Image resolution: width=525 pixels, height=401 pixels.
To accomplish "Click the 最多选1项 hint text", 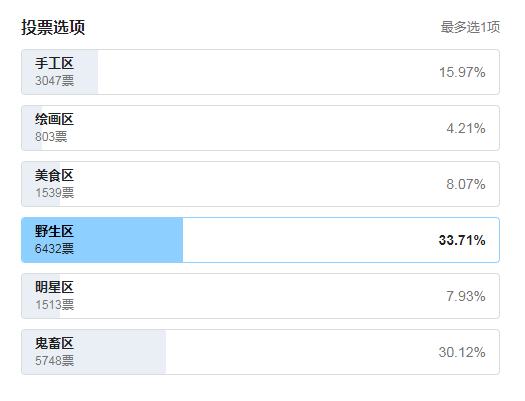I will coord(470,27).
